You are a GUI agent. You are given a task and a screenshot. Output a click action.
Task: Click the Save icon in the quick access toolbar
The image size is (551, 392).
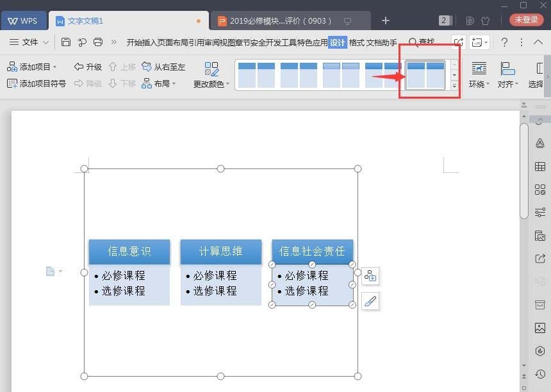pyautogui.click(x=66, y=42)
